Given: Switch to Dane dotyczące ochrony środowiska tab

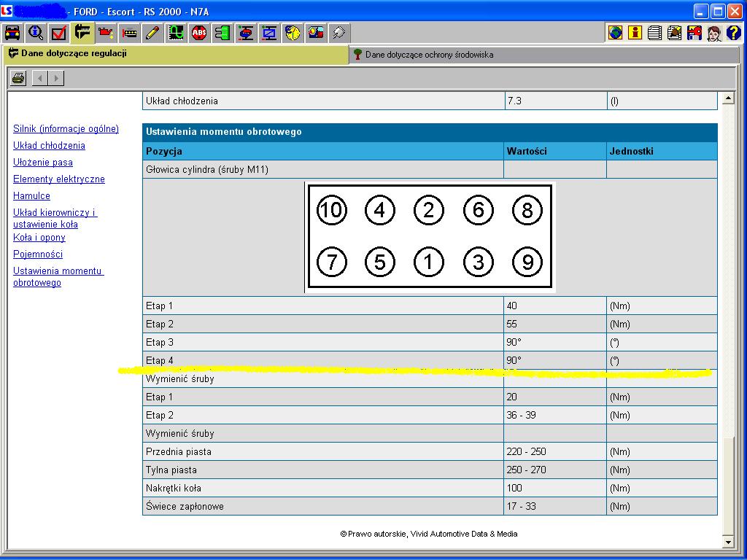Looking at the screenshot, I should click(x=429, y=55).
